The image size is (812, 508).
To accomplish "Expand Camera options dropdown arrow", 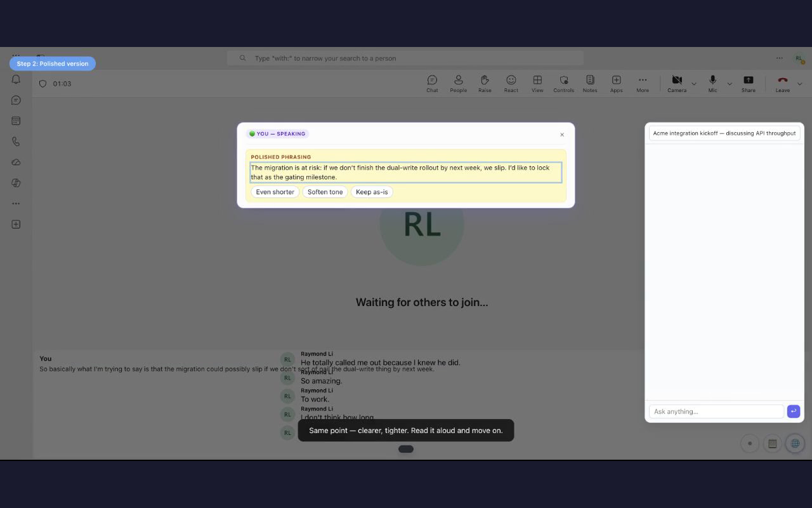I will click(693, 84).
